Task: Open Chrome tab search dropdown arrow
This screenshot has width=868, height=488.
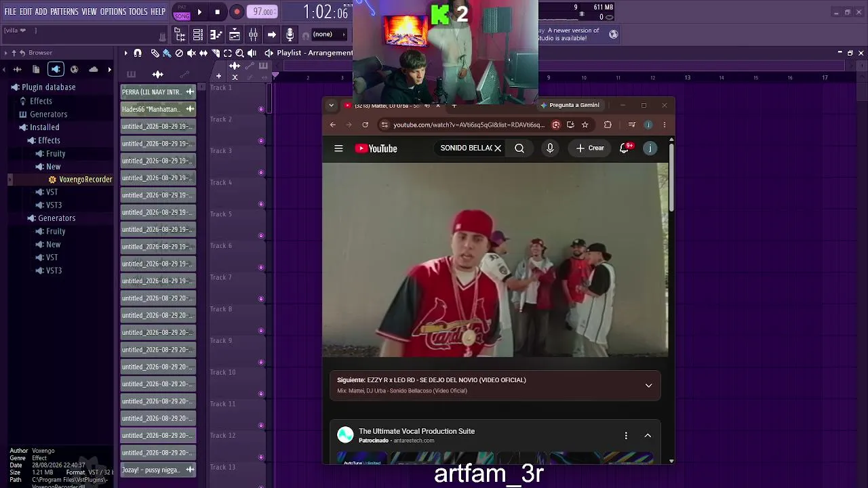Action: point(331,105)
